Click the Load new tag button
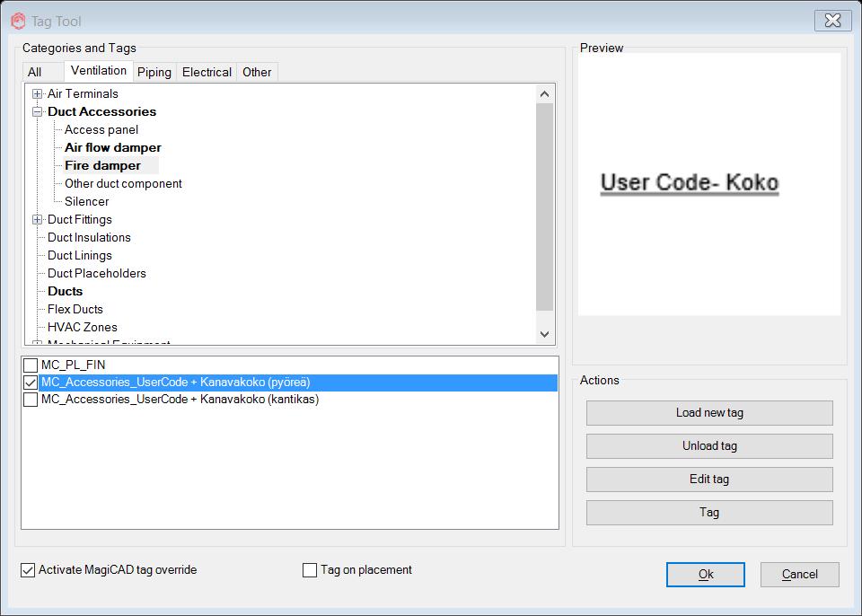This screenshot has width=862, height=616. click(x=709, y=413)
